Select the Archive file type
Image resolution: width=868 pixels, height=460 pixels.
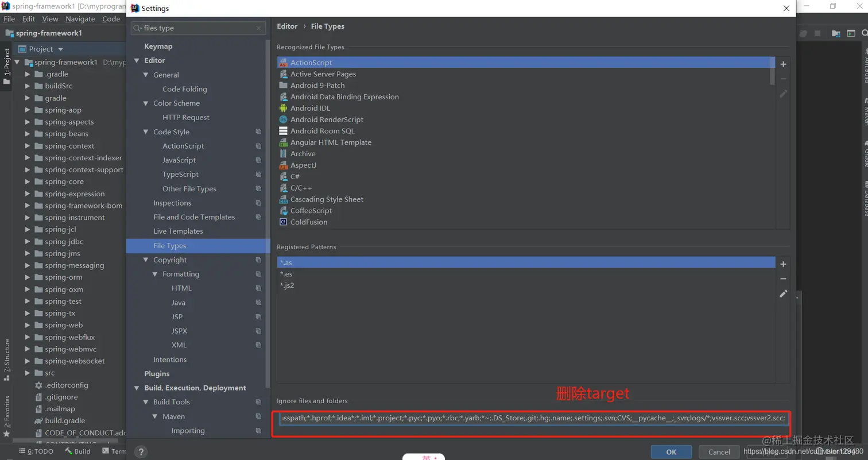pyautogui.click(x=303, y=154)
